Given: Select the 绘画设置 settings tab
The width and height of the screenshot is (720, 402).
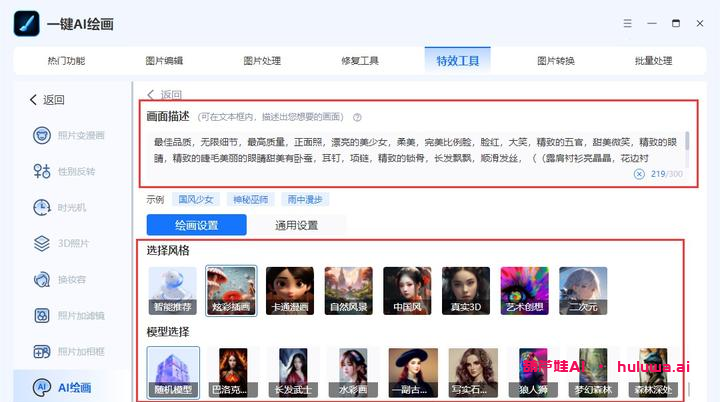Looking at the screenshot, I should 197,225.
